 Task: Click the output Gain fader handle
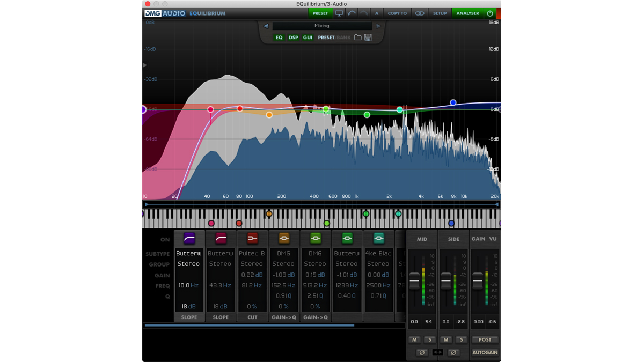(478, 281)
